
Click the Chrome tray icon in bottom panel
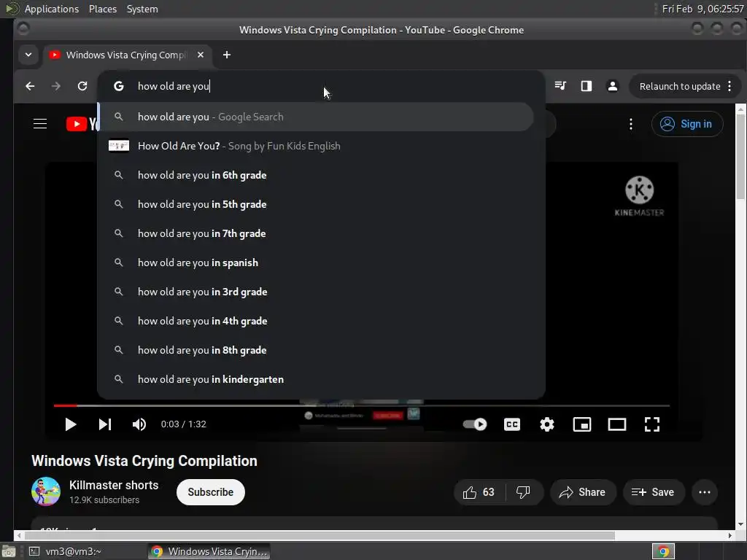pos(663,551)
